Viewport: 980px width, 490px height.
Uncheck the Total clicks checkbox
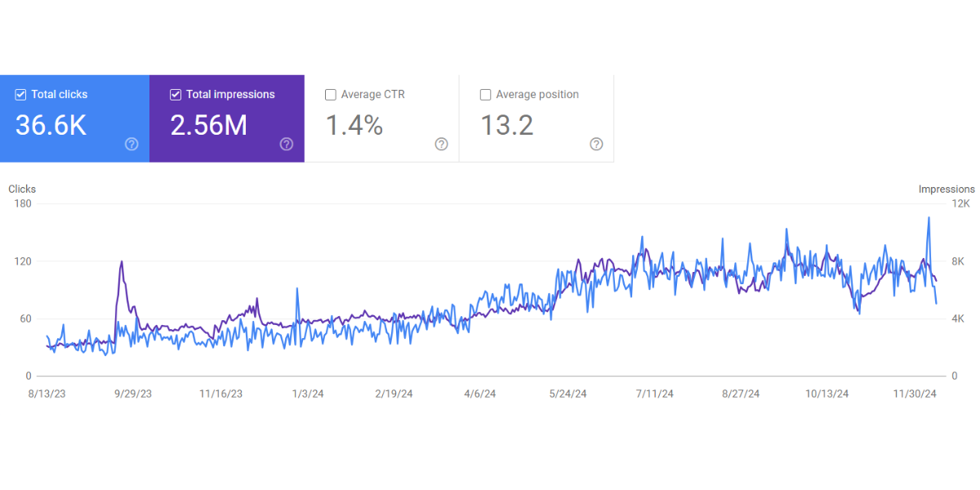point(20,95)
